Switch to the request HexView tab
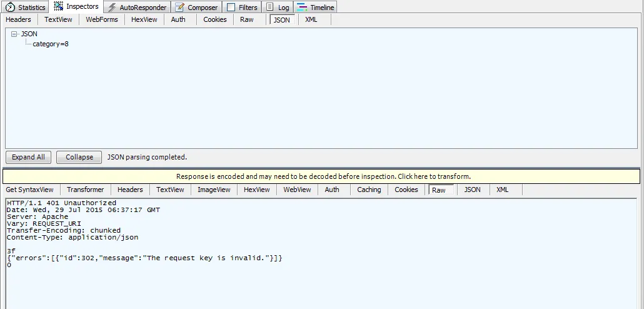The width and height of the screenshot is (644, 309). (144, 19)
